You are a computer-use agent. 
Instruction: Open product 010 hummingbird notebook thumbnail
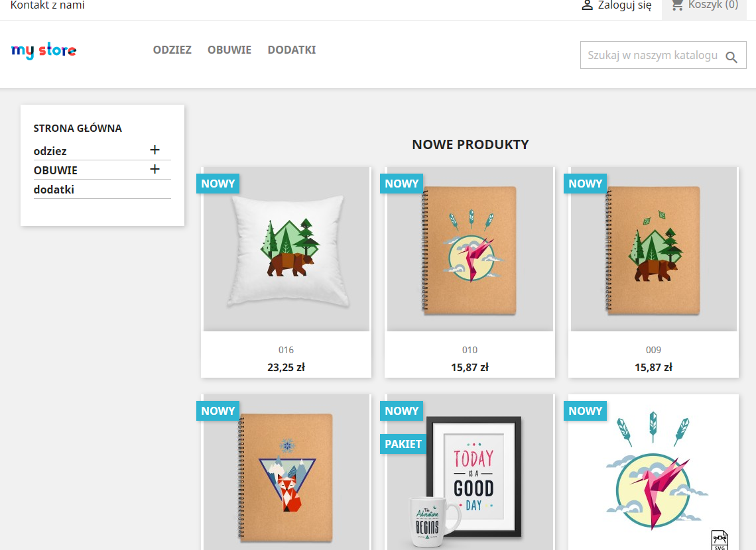470,249
